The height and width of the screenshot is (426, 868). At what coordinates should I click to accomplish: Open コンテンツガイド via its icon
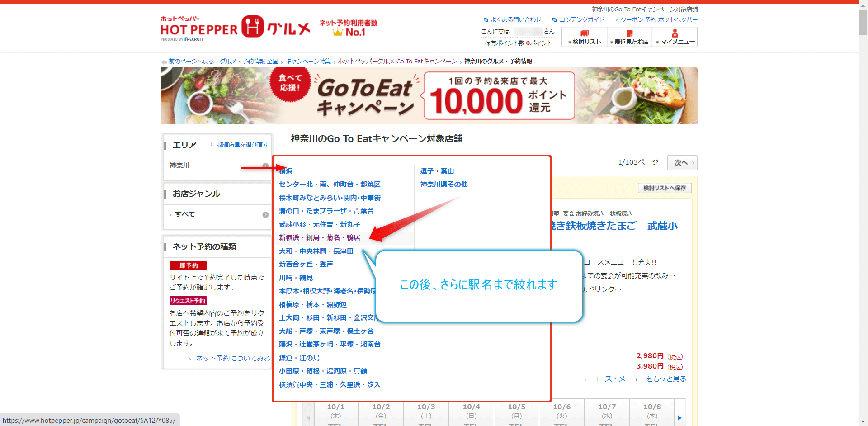coord(554,19)
